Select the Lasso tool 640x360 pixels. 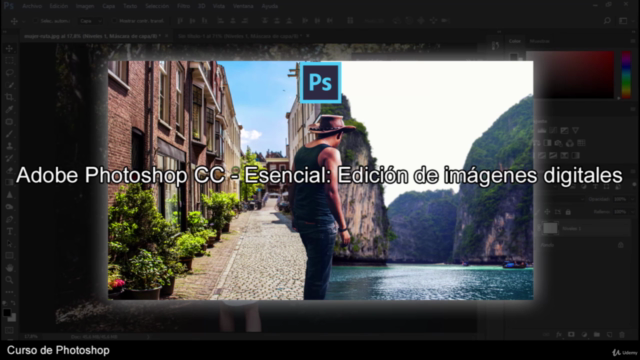(9, 73)
